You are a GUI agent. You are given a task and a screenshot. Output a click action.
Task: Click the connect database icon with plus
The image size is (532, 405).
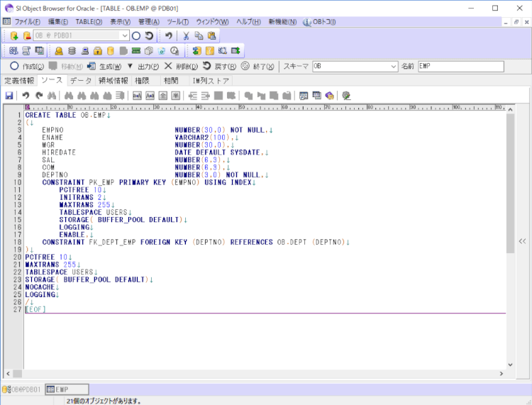coord(13,35)
